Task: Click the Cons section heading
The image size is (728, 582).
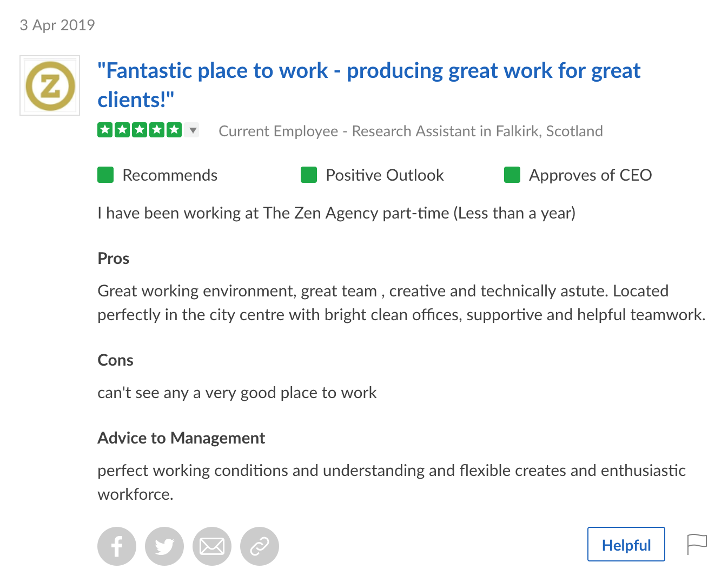Action: pos(115,360)
